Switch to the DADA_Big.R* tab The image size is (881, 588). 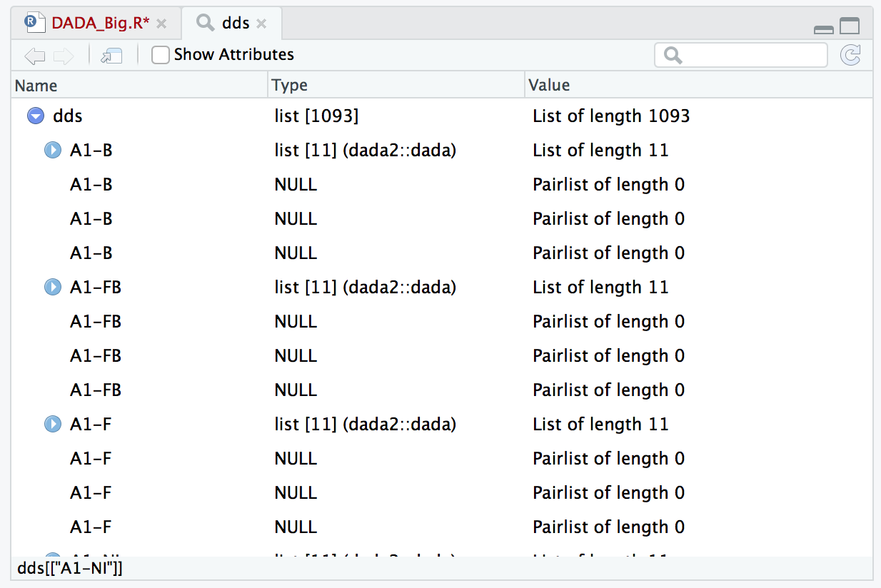(100, 22)
